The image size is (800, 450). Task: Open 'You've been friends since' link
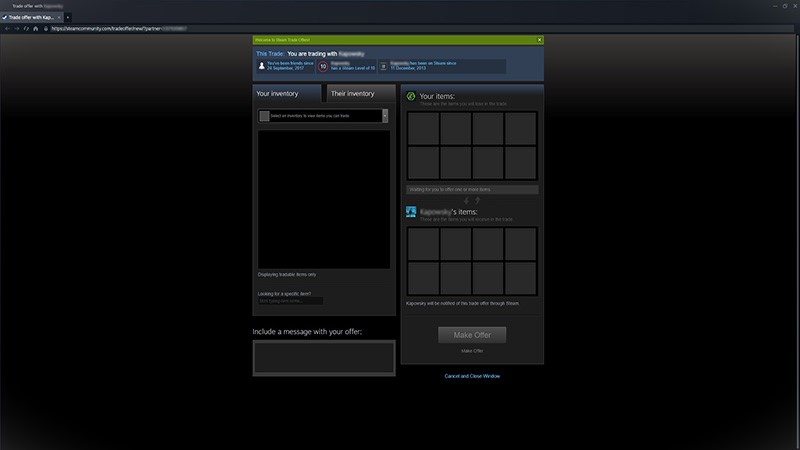[x=290, y=66]
